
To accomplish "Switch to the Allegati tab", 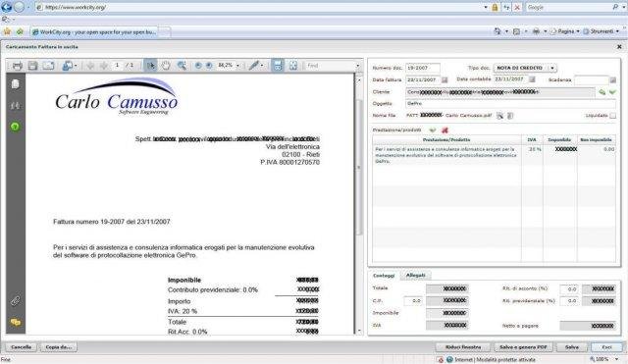I will click(416, 275).
